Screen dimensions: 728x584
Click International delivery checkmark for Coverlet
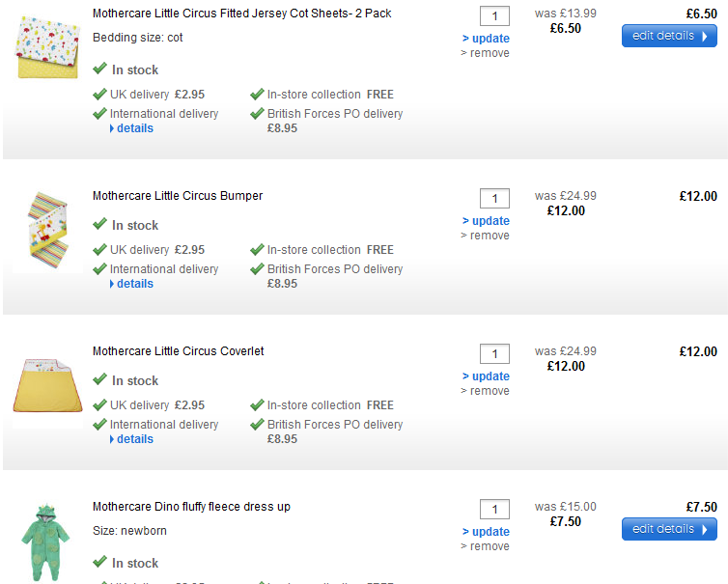pos(99,425)
